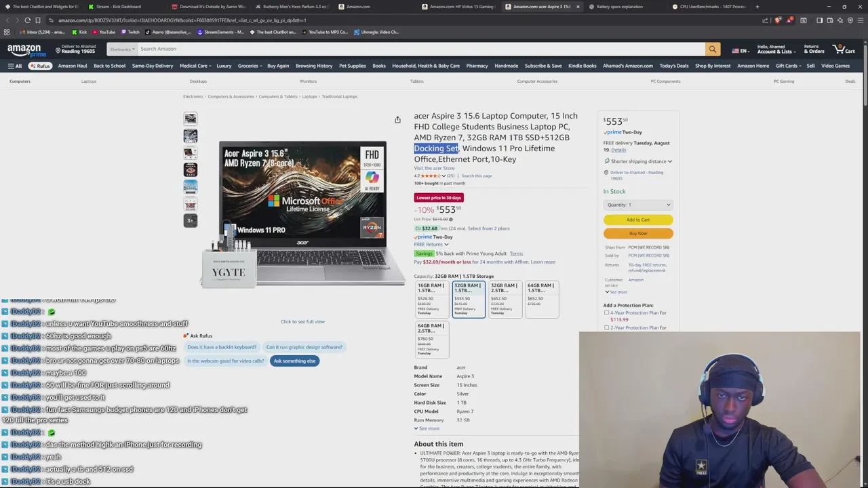Expand See more under Customer service

click(x=616, y=292)
